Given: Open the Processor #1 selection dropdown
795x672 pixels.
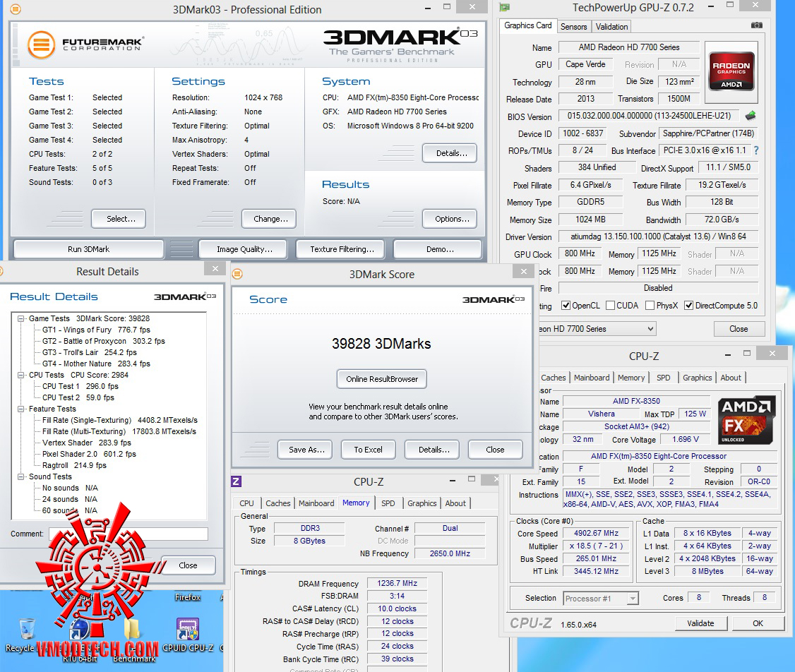Looking at the screenshot, I should click(x=601, y=599).
